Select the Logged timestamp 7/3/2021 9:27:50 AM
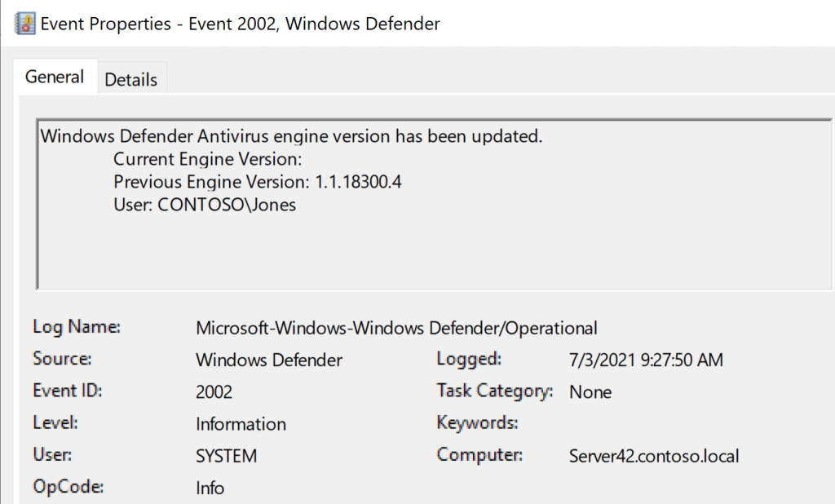This screenshot has height=504, width=835. [x=646, y=360]
